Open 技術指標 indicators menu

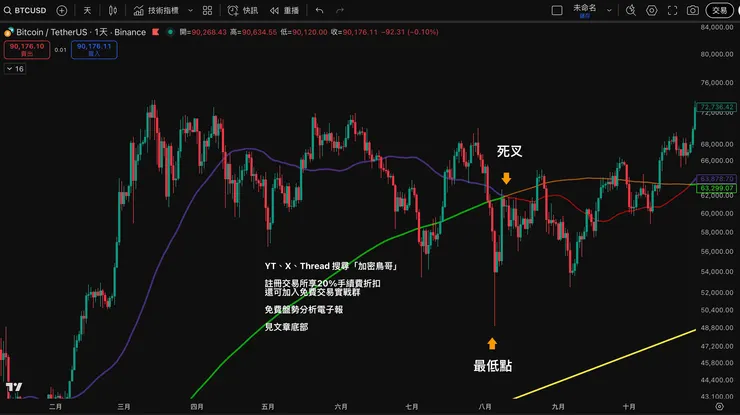156,10
